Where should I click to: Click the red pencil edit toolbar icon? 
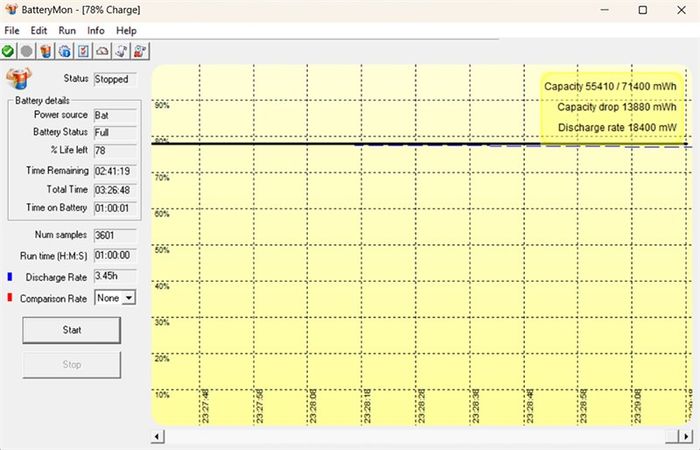point(141,50)
